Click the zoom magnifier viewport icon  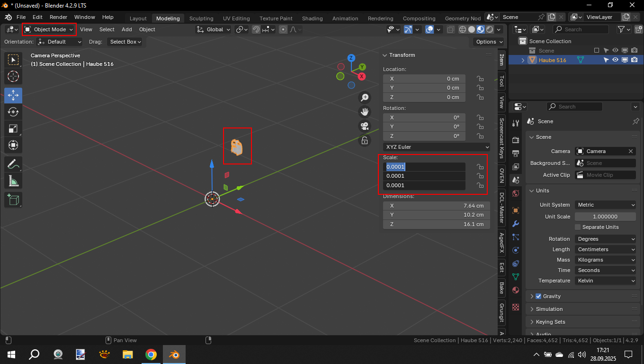pyautogui.click(x=365, y=98)
